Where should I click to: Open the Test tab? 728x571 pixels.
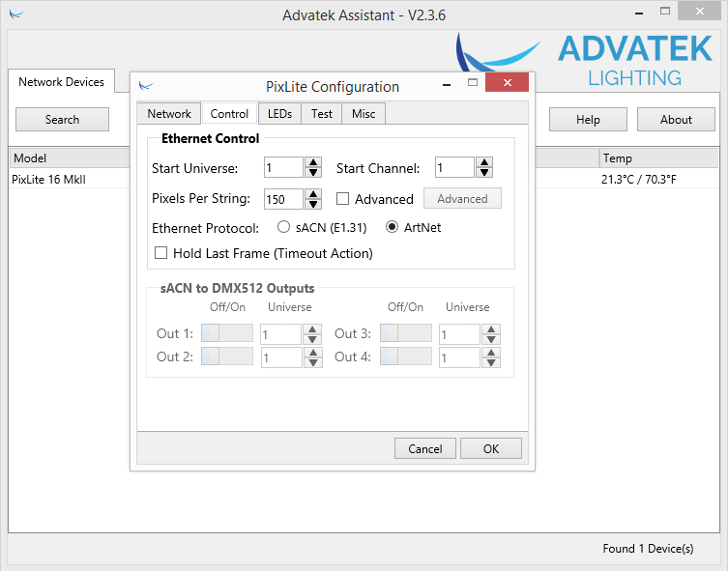pos(322,114)
